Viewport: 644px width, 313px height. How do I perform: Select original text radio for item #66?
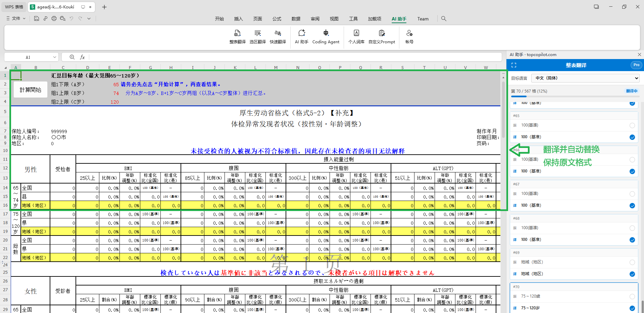point(632,160)
